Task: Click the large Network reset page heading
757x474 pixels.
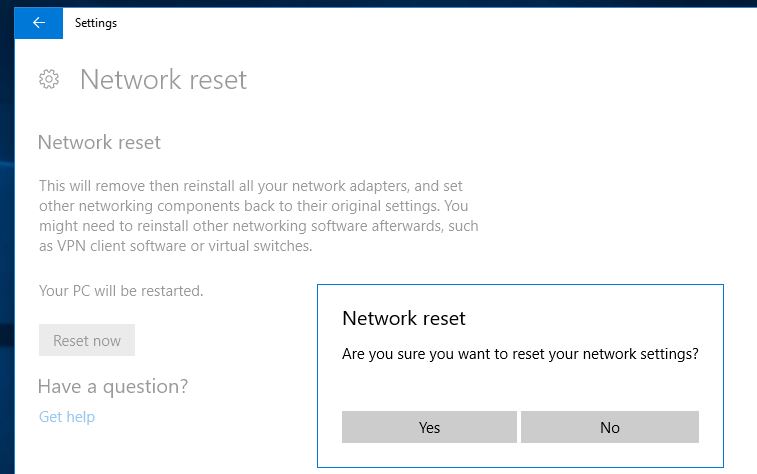Action: [163, 80]
